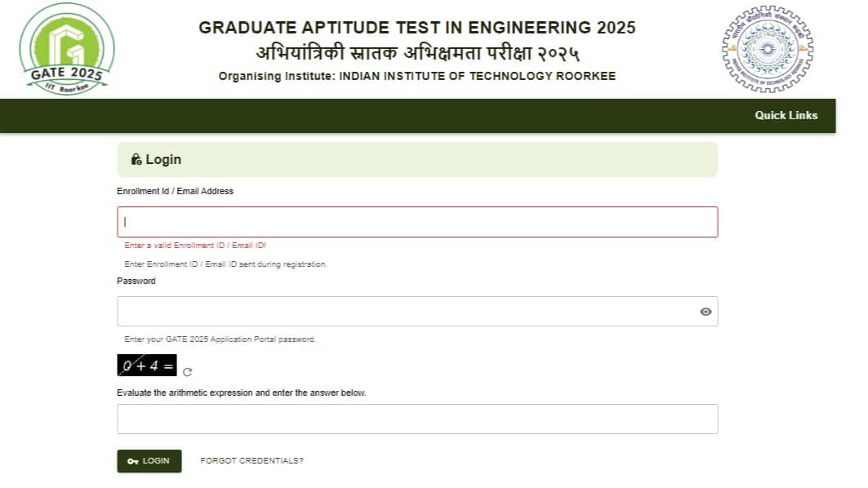Click the GATE 2025 logo
The width and height of the screenshot is (868, 488).
pos(66,49)
